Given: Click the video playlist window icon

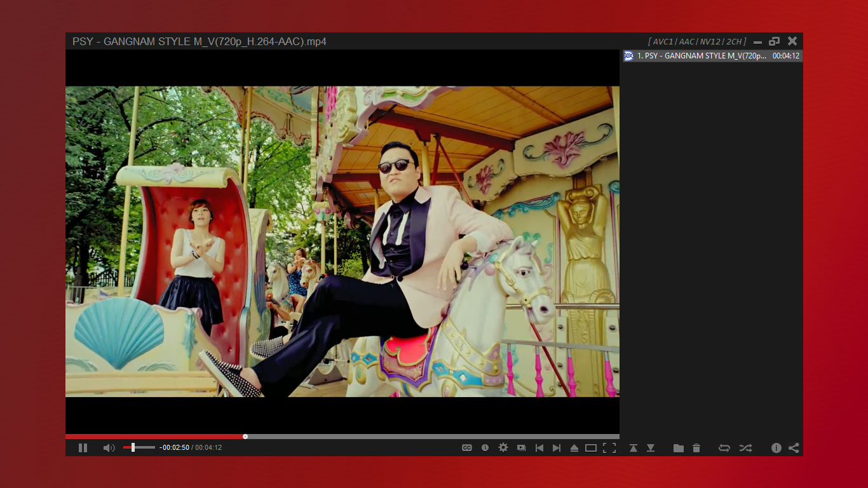Looking at the screenshot, I should pos(522,448).
